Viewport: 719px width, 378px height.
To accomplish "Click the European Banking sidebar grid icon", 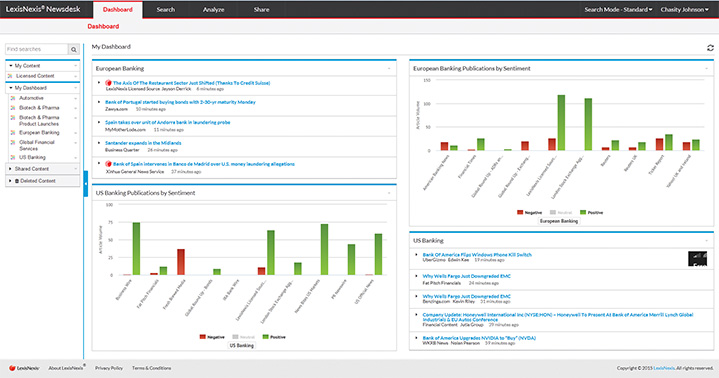I will tap(13, 133).
